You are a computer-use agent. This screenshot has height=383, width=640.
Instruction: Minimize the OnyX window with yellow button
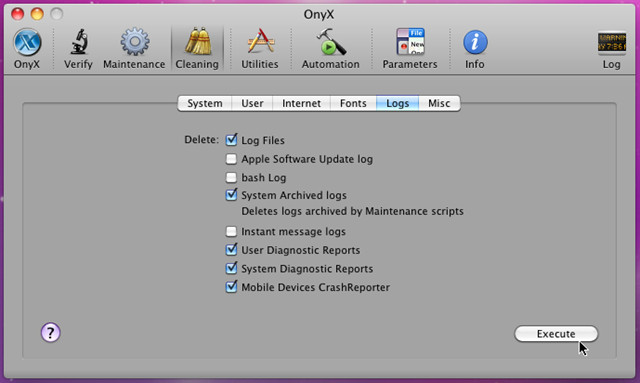point(37,14)
